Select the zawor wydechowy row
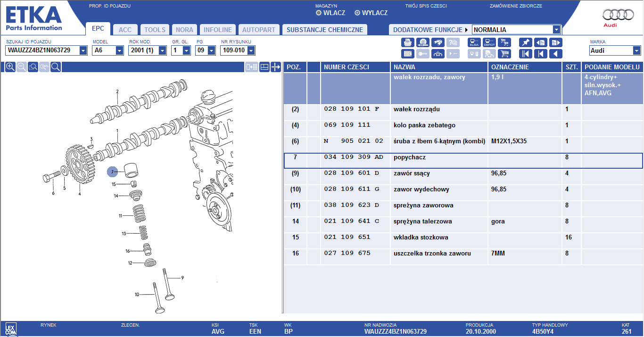The width and height of the screenshot is (644, 337). coord(463,192)
